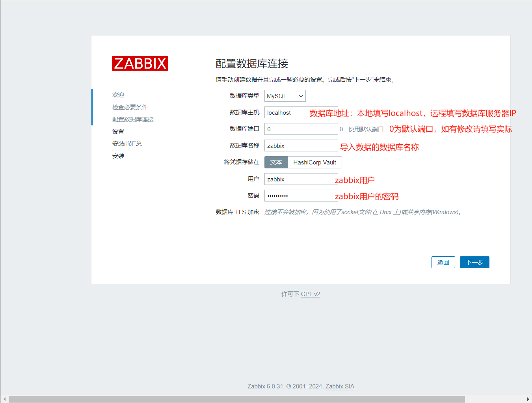Click the scrollbar right arrow

click(x=528, y=399)
